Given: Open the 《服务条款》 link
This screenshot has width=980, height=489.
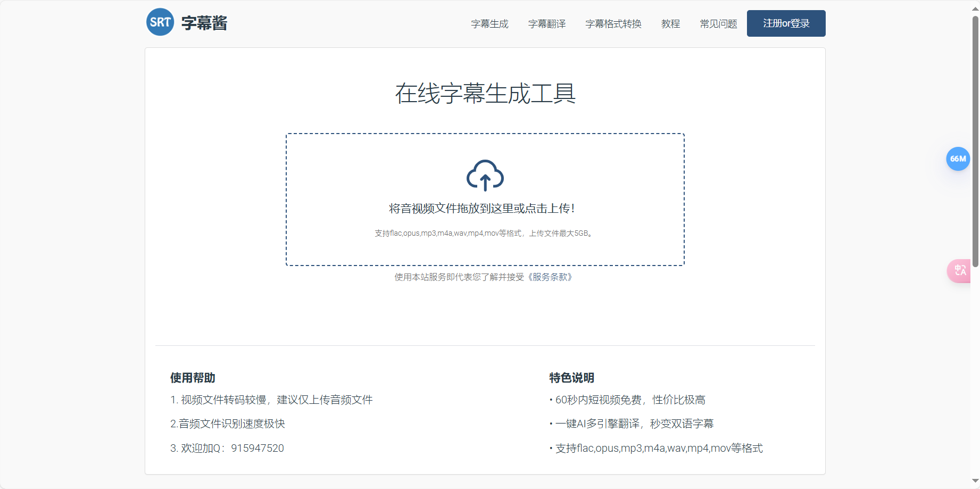Looking at the screenshot, I should (551, 277).
